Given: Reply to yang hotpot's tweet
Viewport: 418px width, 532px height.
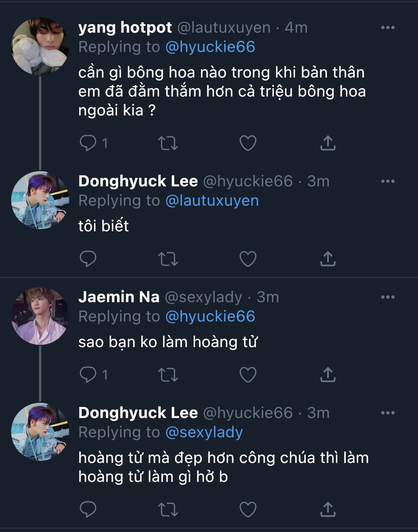Looking at the screenshot, I should pos(88,143).
